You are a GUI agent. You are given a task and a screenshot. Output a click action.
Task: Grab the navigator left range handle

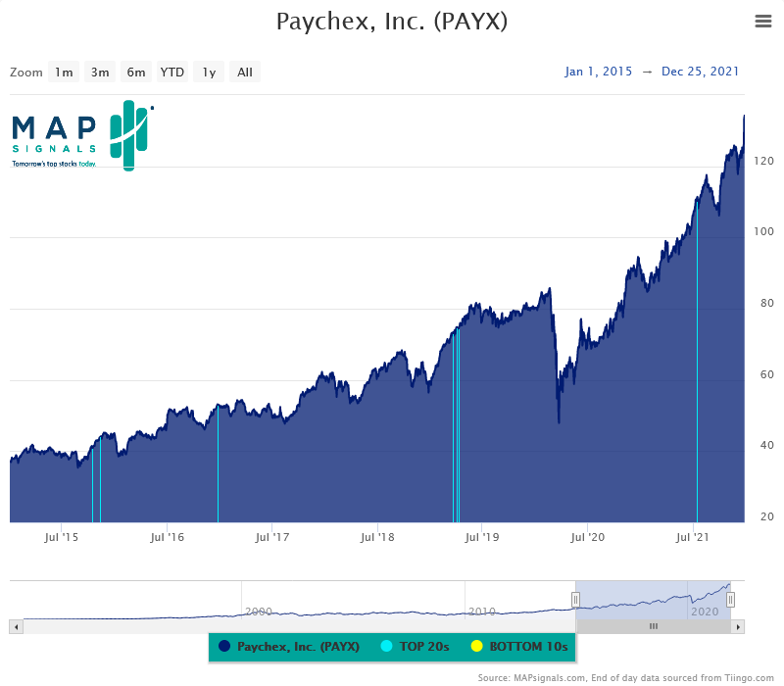[x=575, y=600]
